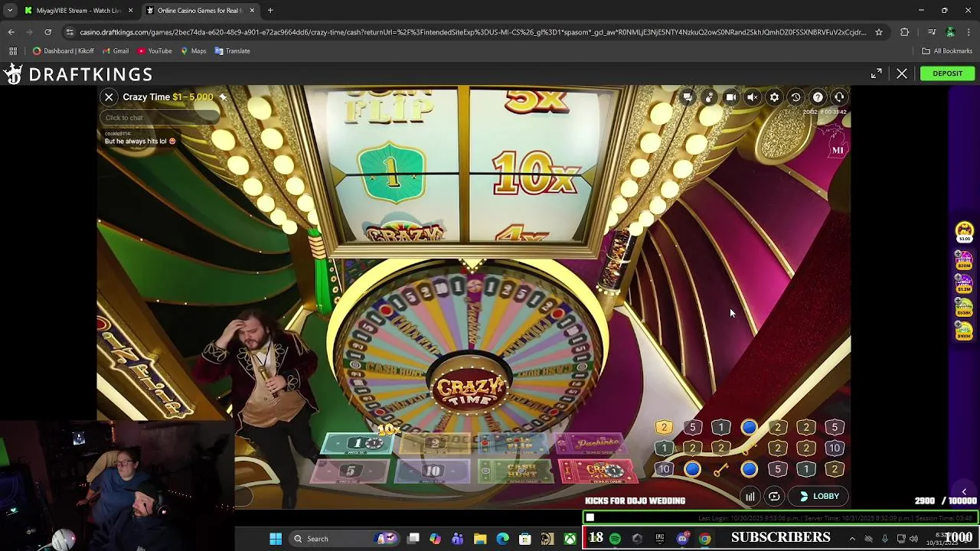Open Discord from taskbar
This screenshot has height=551, width=980.
click(682, 539)
